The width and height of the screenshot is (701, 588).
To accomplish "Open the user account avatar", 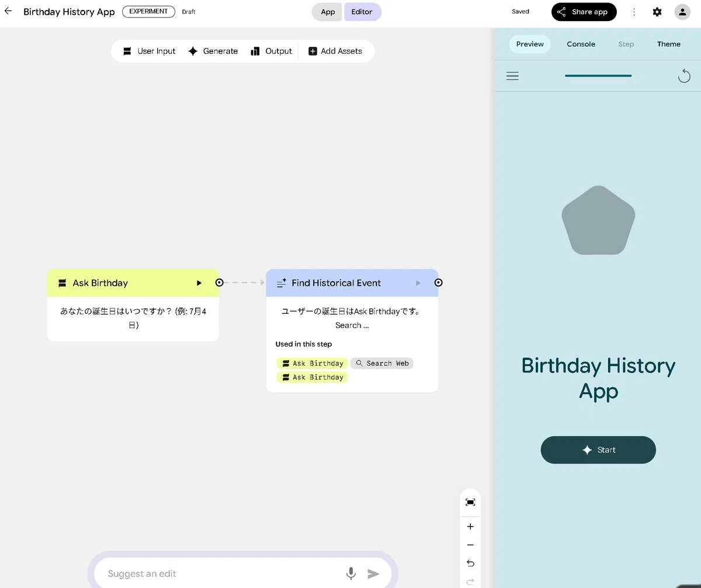I will coord(682,12).
